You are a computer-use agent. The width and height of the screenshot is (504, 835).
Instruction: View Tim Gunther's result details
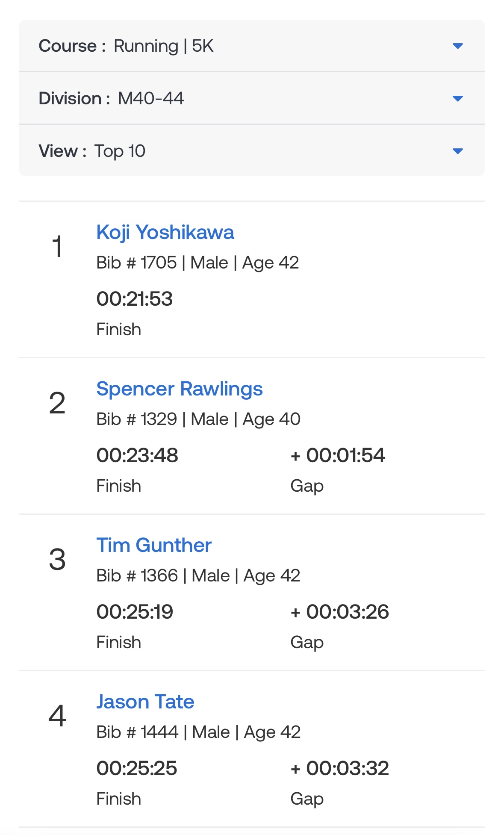point(154,546)
